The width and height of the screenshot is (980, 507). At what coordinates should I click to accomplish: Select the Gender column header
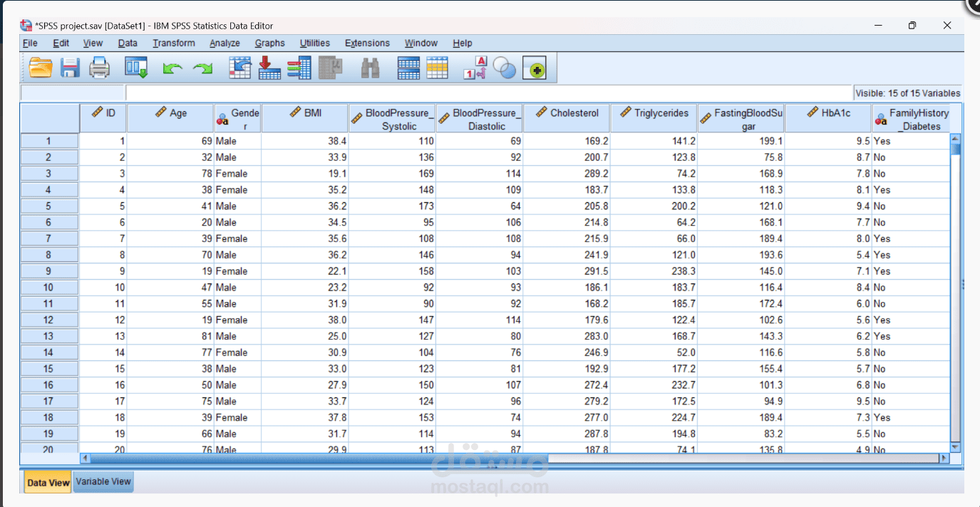[x=237, y=117]
